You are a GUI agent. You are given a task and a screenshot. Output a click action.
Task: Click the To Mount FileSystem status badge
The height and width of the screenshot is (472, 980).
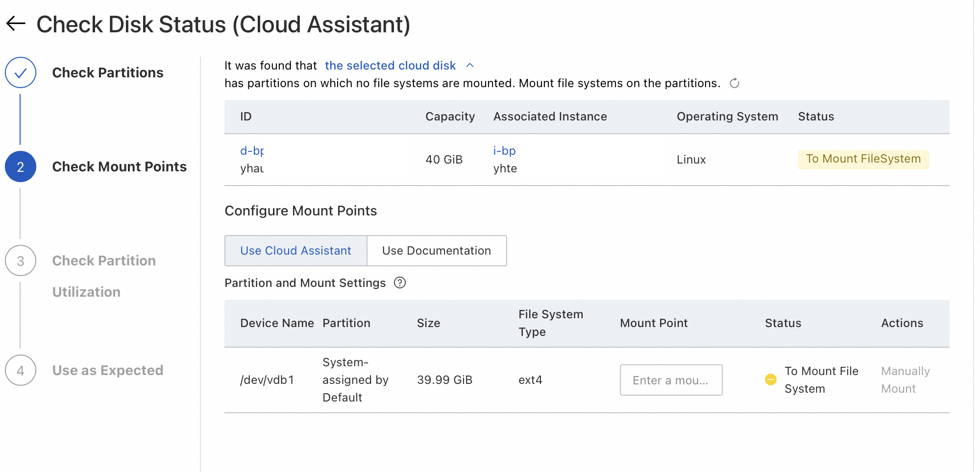tap(863, 159)
